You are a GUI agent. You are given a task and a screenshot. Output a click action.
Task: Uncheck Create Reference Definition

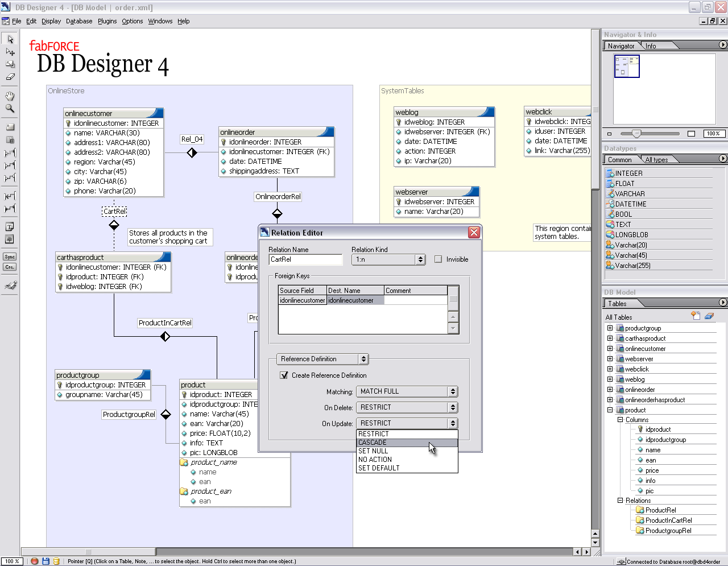(284, 375)
